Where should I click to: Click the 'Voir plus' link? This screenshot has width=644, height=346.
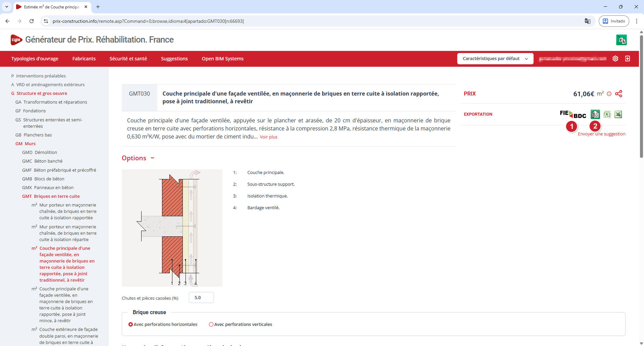click(268, 137)
